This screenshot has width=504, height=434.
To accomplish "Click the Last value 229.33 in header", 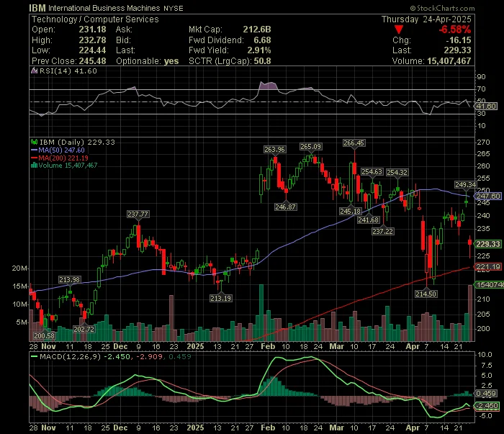I will click(x=457, y=50).
